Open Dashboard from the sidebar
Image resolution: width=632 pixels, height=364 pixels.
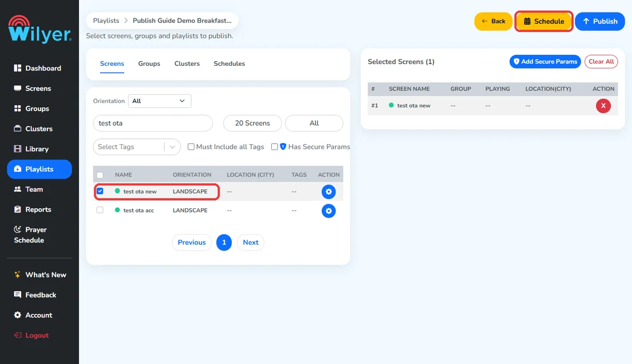[x=39, y=68]
